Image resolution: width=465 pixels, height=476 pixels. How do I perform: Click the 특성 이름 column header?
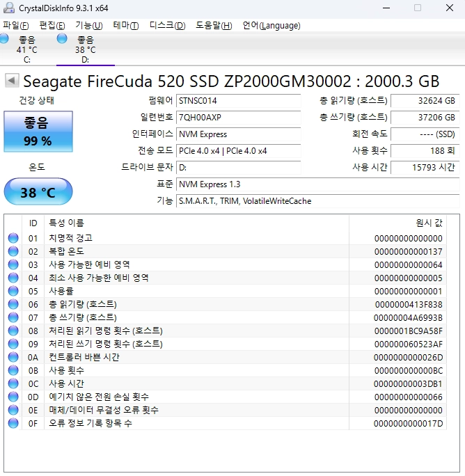tap(196, 223)
